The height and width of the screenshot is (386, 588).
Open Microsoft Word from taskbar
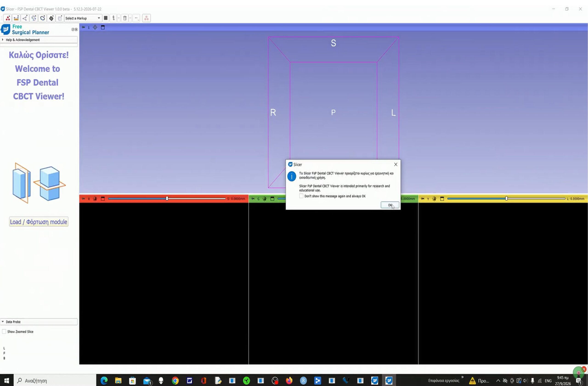(x=189, y=380)
